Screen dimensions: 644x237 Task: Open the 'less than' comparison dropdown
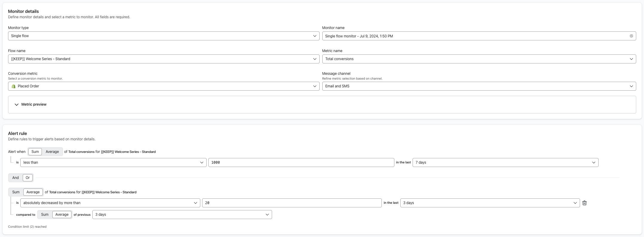coord(113,162)
